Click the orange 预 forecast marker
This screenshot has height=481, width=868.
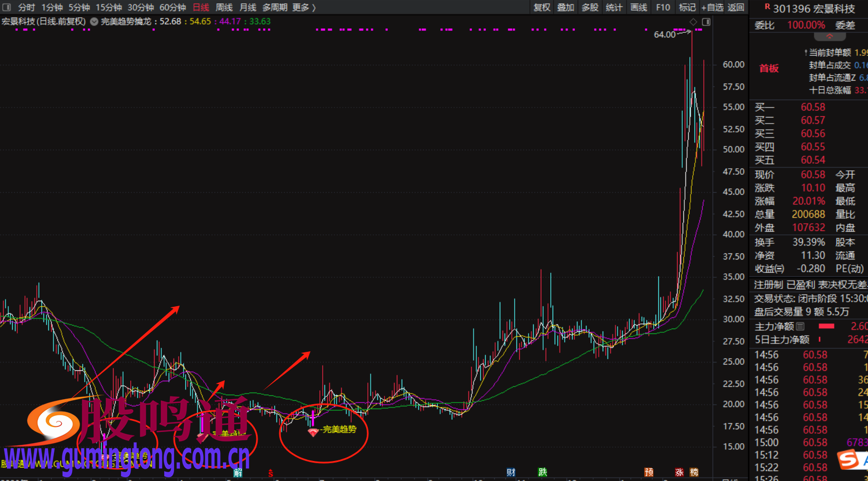coord(649,472)
